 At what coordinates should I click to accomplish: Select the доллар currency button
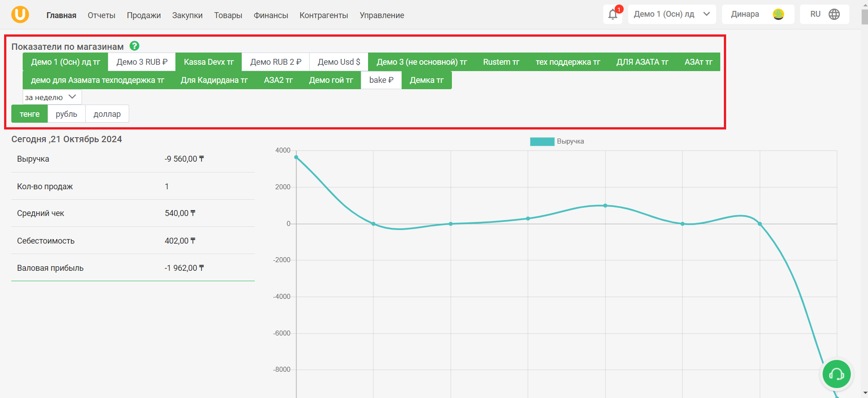click(107, 114)
